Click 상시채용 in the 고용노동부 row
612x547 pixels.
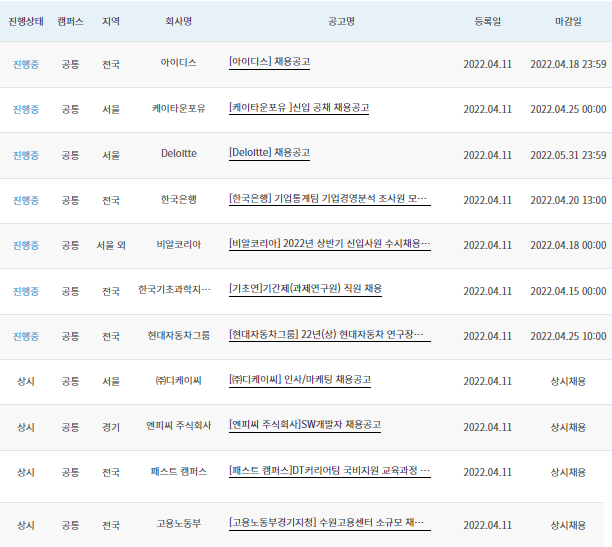coord(568,525)
